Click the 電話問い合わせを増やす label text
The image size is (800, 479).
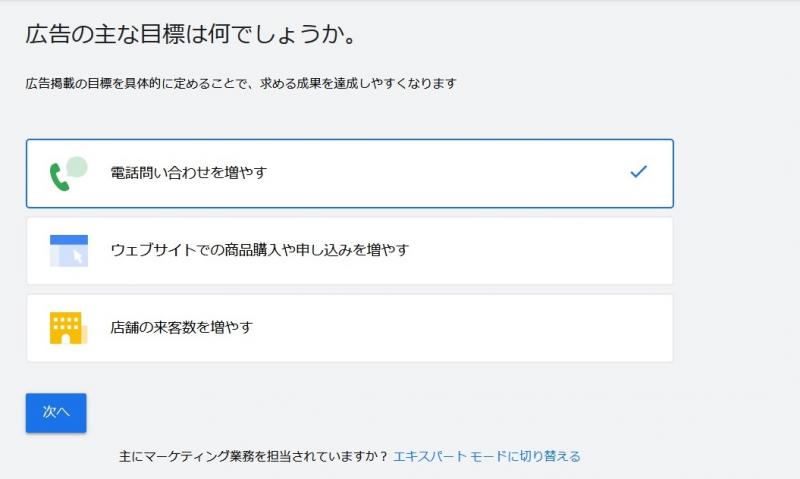coord(189,173)
